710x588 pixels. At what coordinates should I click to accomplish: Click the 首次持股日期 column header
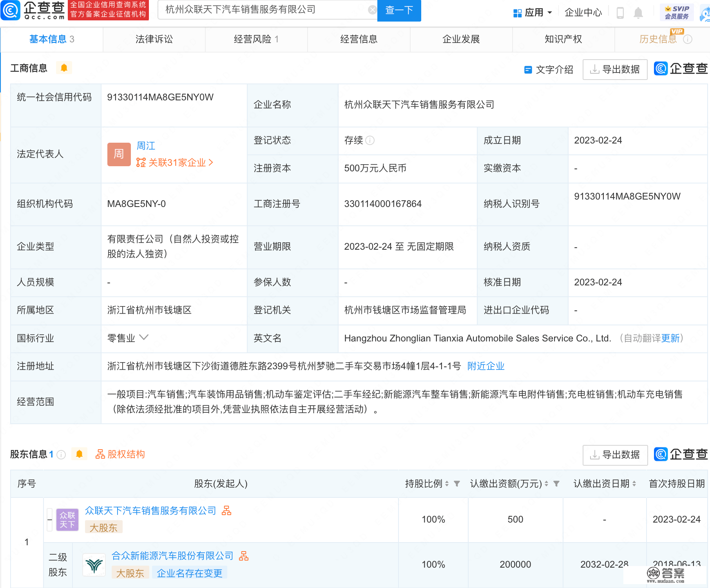[677, 484]
